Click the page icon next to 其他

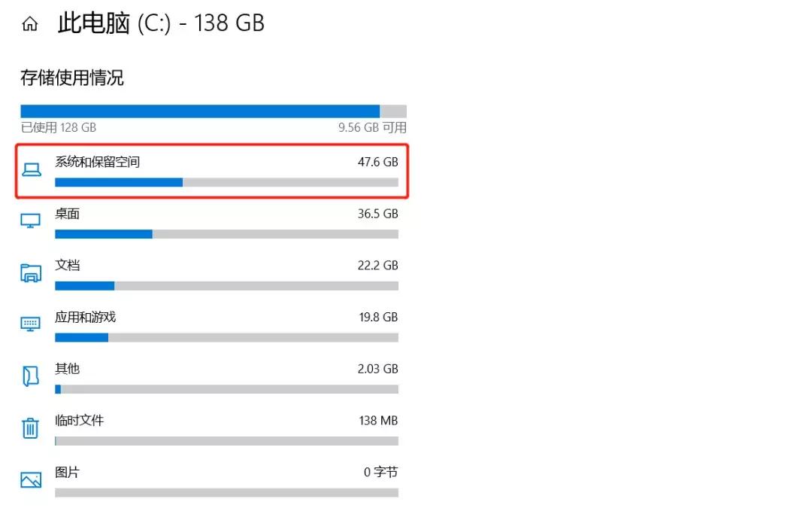[x=30, y=376]
